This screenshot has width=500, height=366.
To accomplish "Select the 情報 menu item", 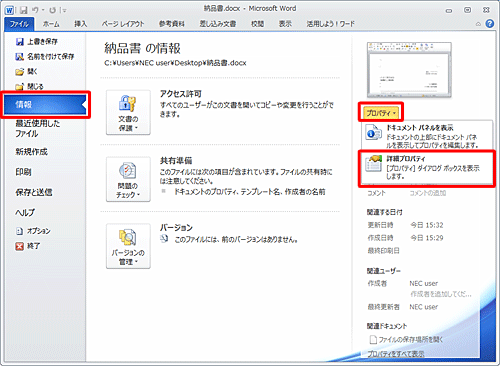I will 45,105.
